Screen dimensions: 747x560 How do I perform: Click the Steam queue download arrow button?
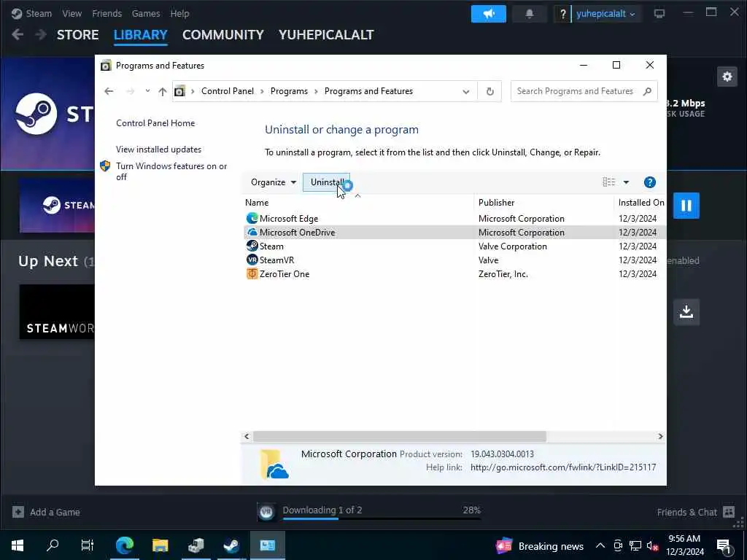click(686, 312)
